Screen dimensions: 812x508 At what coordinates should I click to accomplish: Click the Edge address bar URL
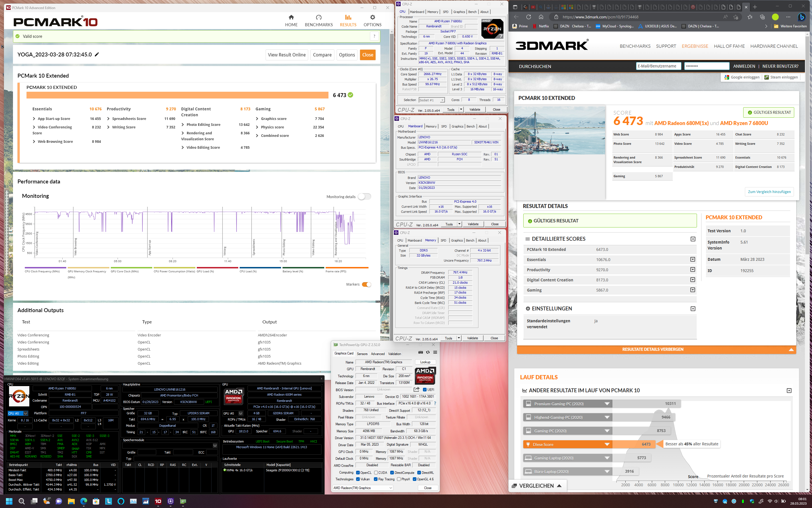[x=600, y=17]
